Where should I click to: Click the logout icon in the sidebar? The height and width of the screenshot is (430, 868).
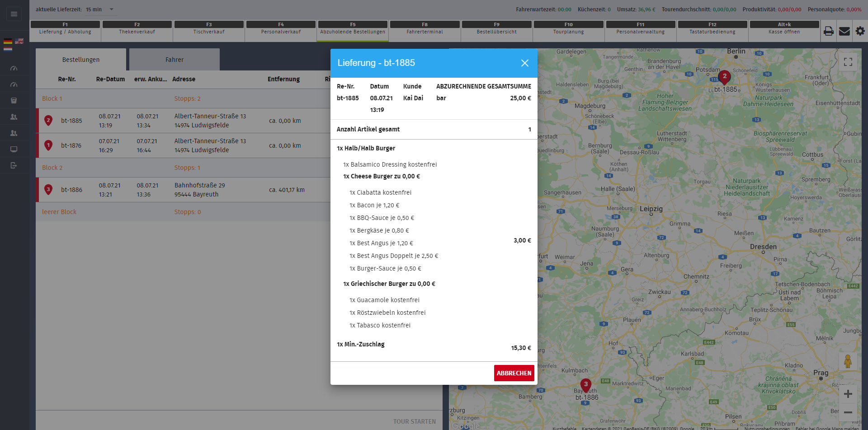pyautogui.click(x=14, y=165)
